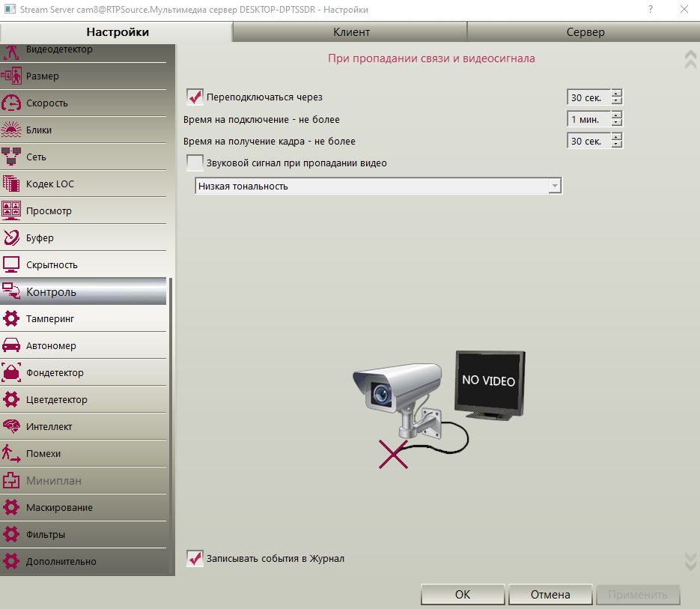Close the settings window
The height and width of the screenshot is (609, 700).
pyautogui.click(x=684, y=10)
